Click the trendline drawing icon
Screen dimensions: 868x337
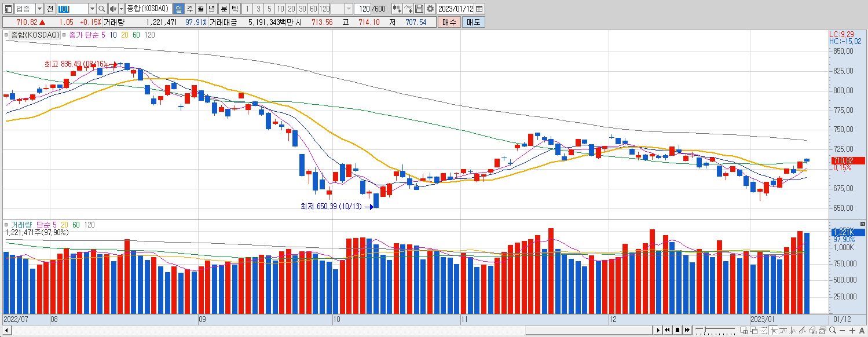click(x=803, y=331)
